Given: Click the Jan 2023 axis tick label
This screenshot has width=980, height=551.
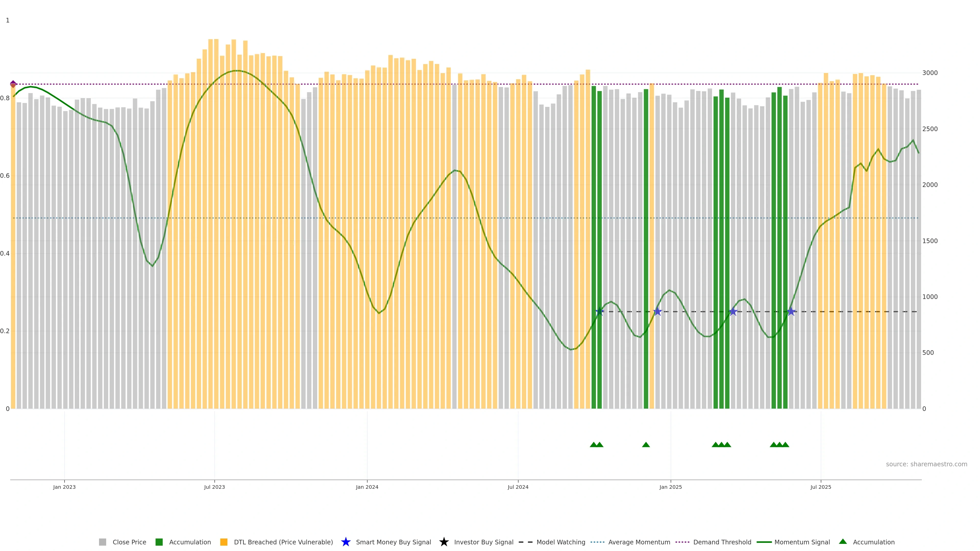Looking at the screenshot, I should [64, 487].
